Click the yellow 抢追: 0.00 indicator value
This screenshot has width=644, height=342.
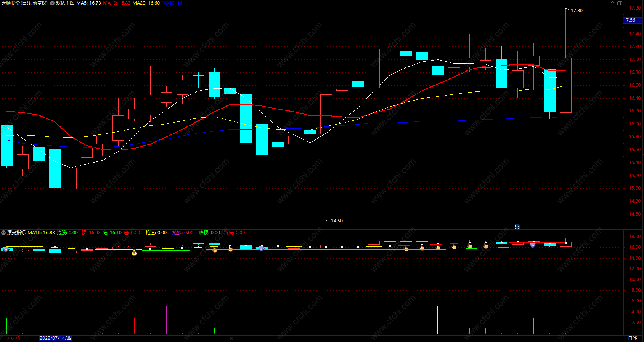[156, 233]
